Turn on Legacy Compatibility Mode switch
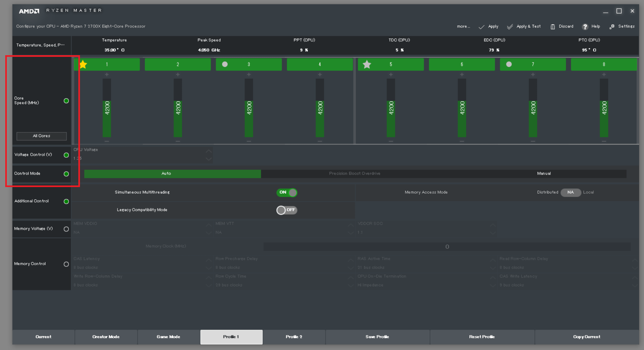This screenshot has height=350, width=644. (287, 210)
